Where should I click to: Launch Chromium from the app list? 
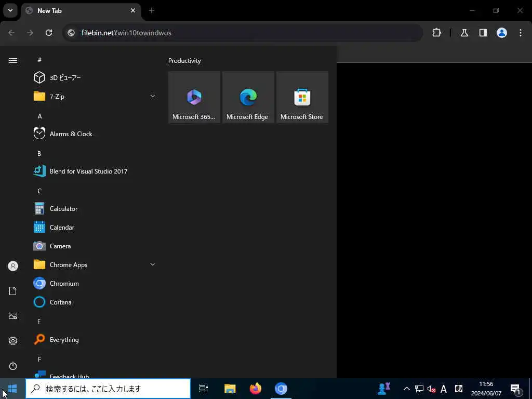[95, 283]
